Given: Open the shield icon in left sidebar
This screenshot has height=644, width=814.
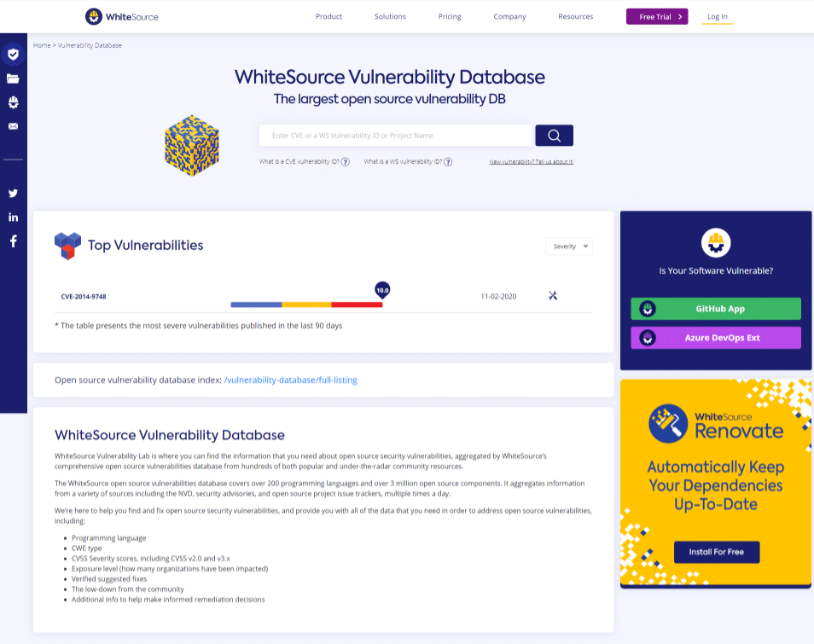Looking at the screenshot, I should (13, 55).
